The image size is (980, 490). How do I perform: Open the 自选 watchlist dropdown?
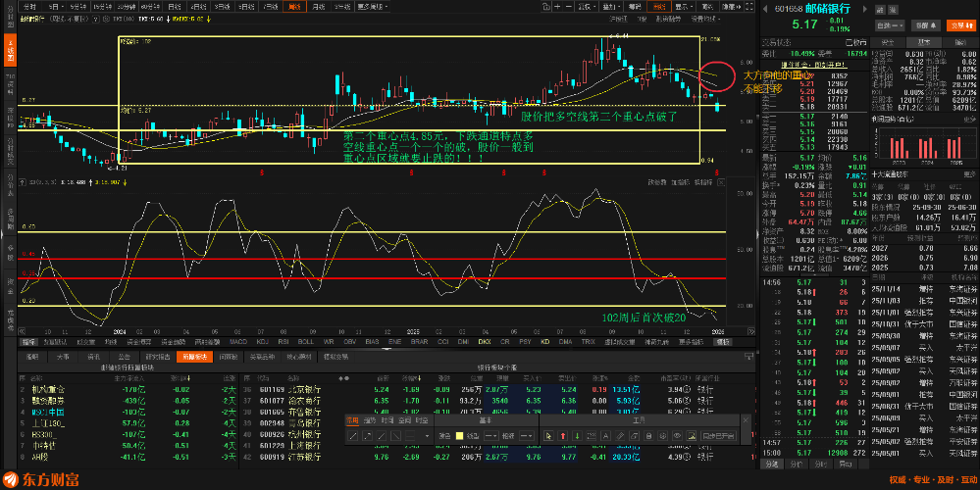890,25
